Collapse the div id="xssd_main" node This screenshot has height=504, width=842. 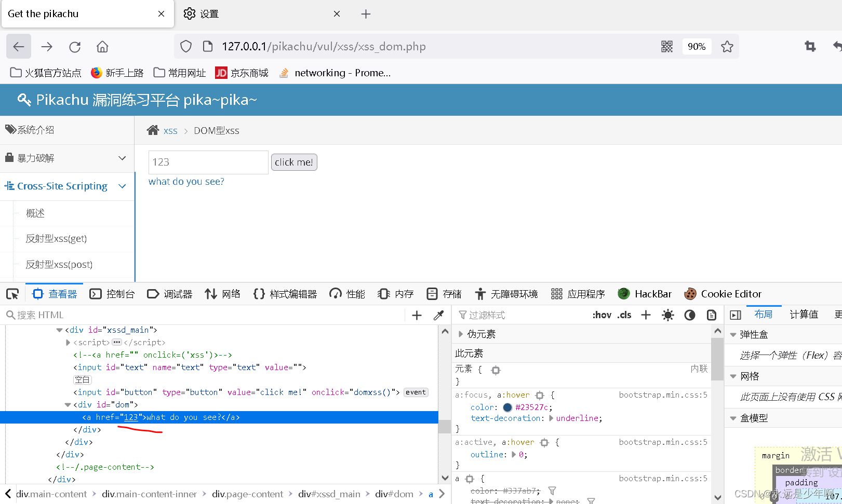(x=59, y=330)
